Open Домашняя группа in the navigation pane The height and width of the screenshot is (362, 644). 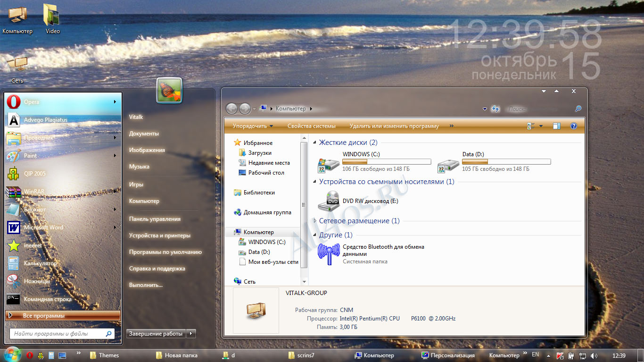pos(263,212)
